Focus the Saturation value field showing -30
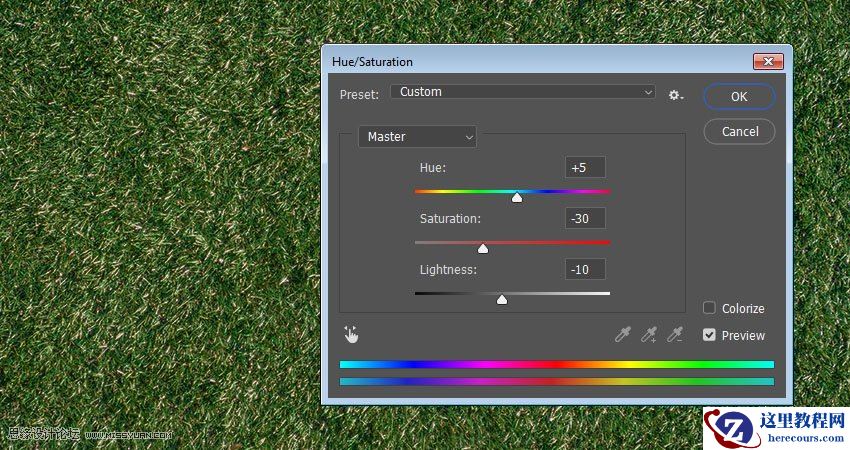 (x=585, y=218)
